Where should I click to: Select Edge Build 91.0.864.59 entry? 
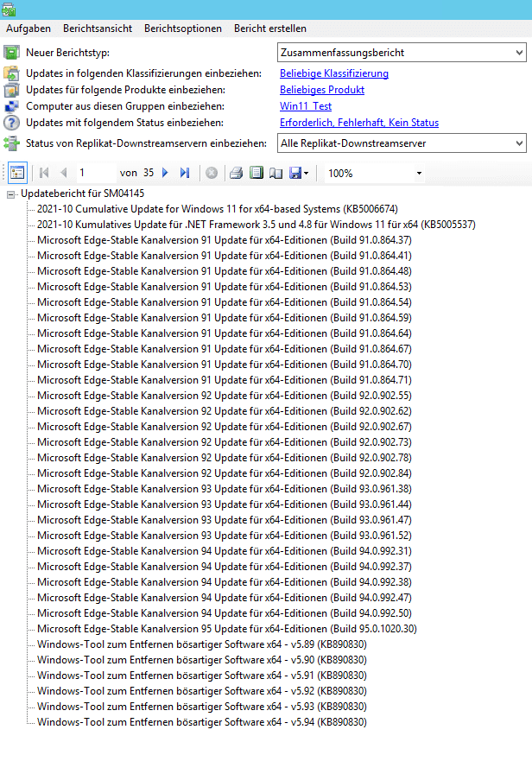click(224, 318)
